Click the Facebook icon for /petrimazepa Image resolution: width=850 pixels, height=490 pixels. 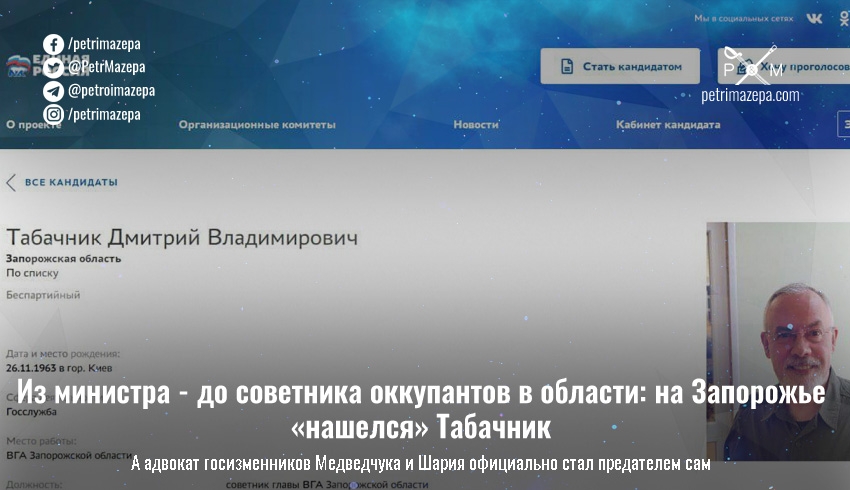(53, 44)
